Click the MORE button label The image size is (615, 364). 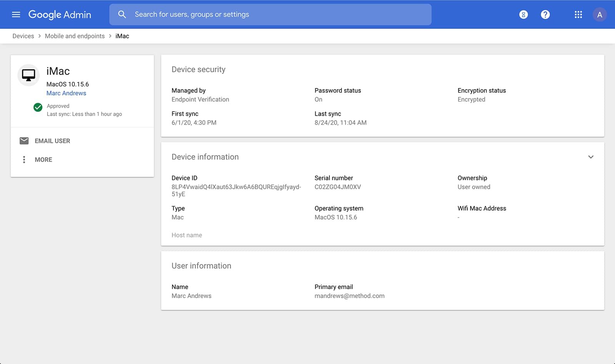pos(43,160)
